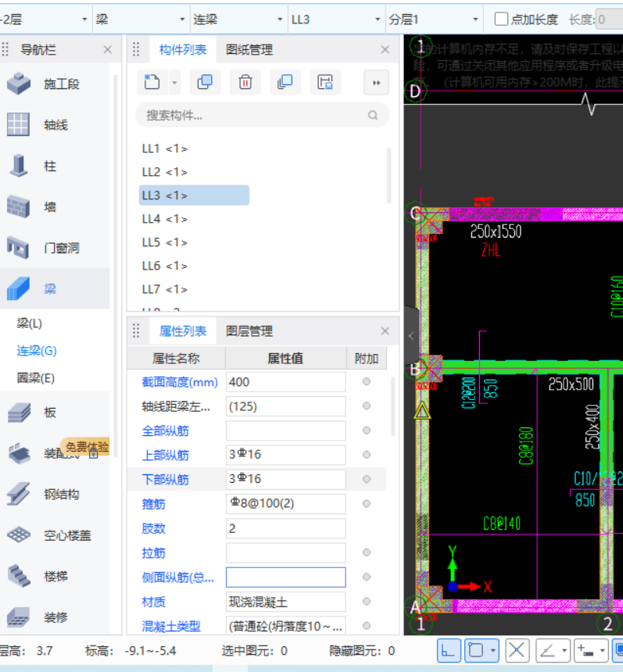Click the 长度 length input field
This screenshot has height=672, width=623.
[610, 20]
